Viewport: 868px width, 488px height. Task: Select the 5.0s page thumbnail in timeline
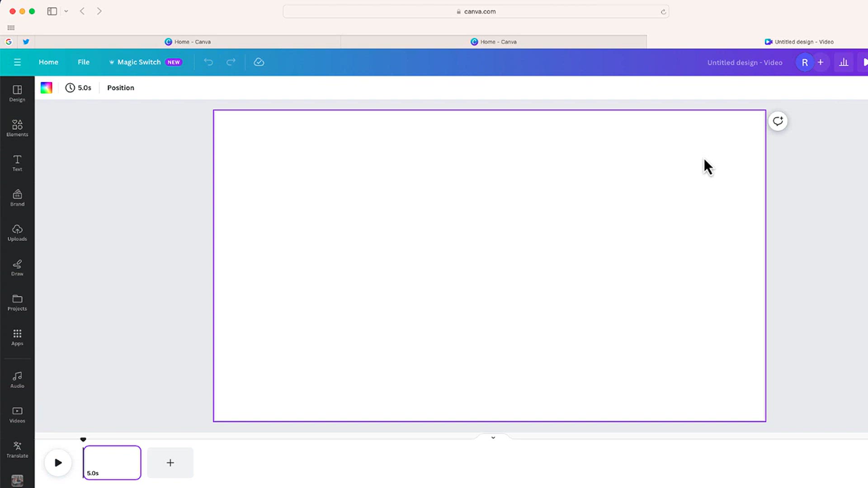click(112, 463)
